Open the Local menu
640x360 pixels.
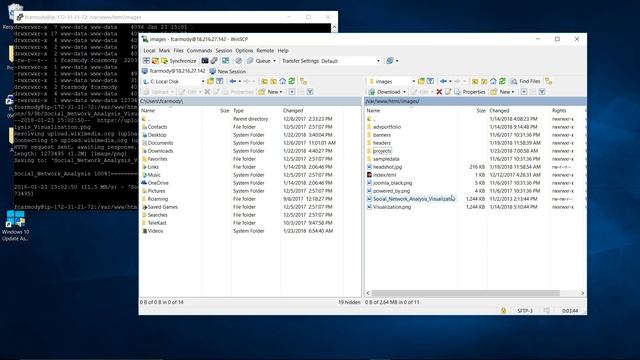pos(149,51)
